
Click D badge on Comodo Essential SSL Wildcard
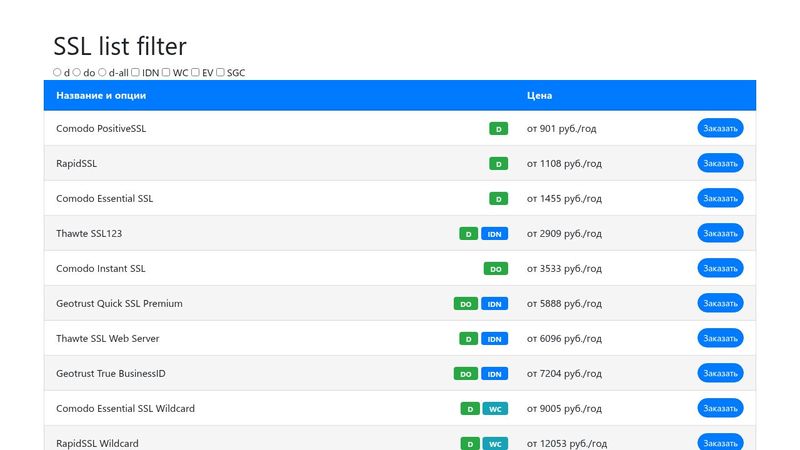470,409
